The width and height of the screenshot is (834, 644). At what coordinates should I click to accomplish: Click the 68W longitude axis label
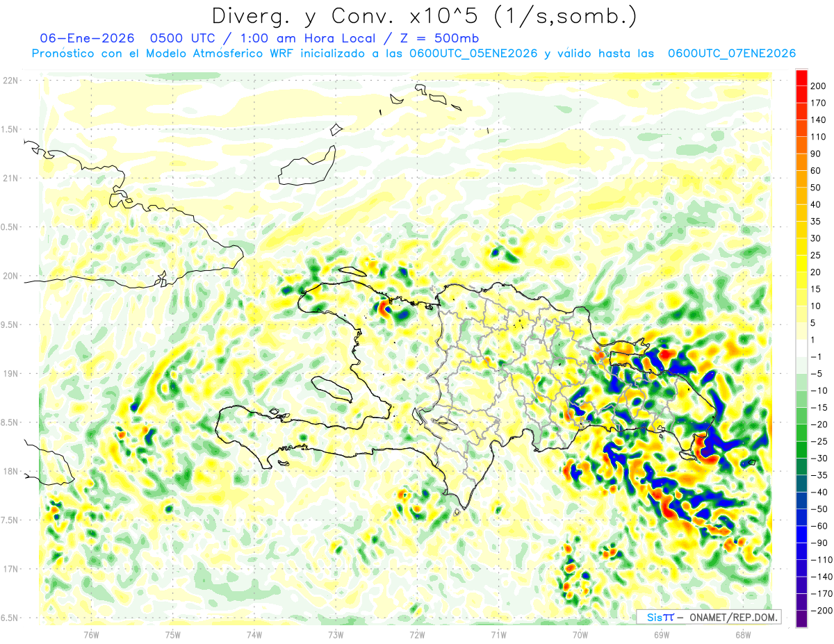click(743, 634)
